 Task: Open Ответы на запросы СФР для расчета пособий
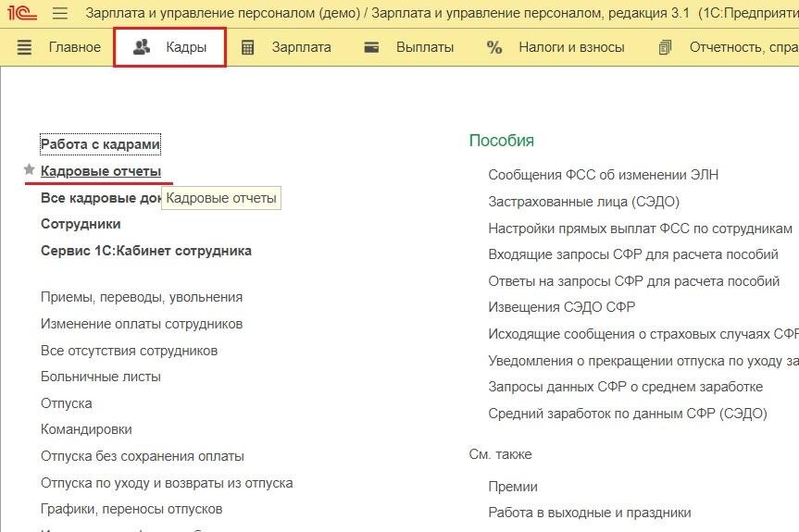[634, 281]
